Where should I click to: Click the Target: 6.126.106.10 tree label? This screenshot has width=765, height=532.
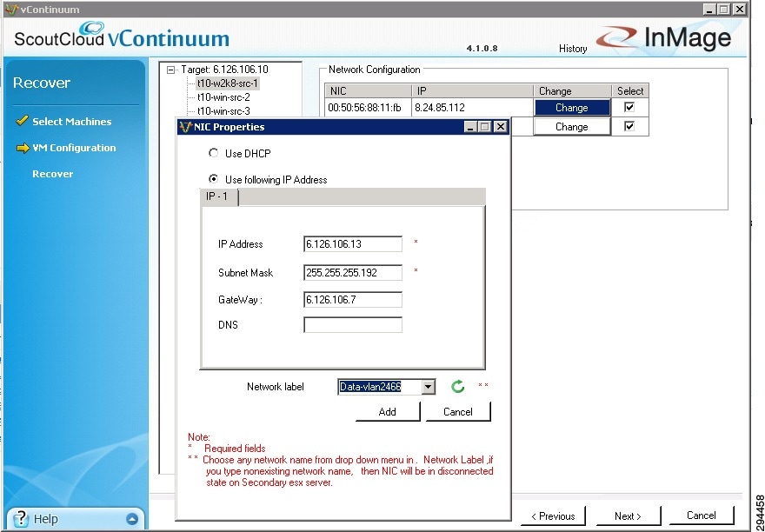click(224, 70)
